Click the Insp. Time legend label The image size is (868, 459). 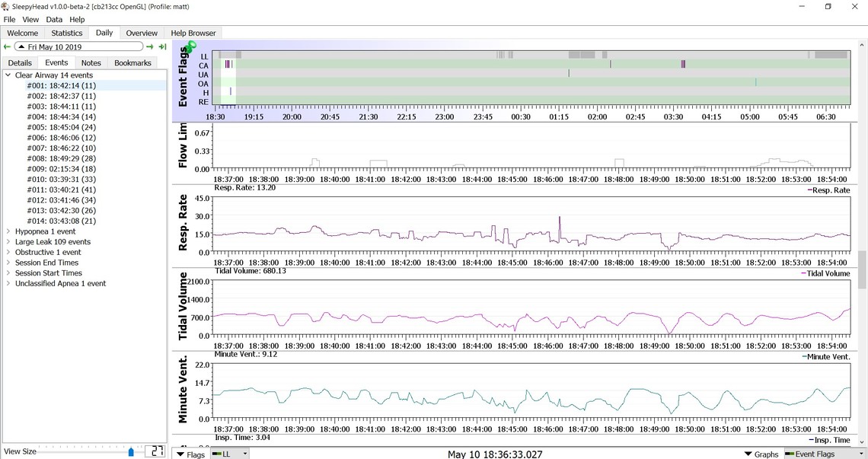click(x=830, y=440)
